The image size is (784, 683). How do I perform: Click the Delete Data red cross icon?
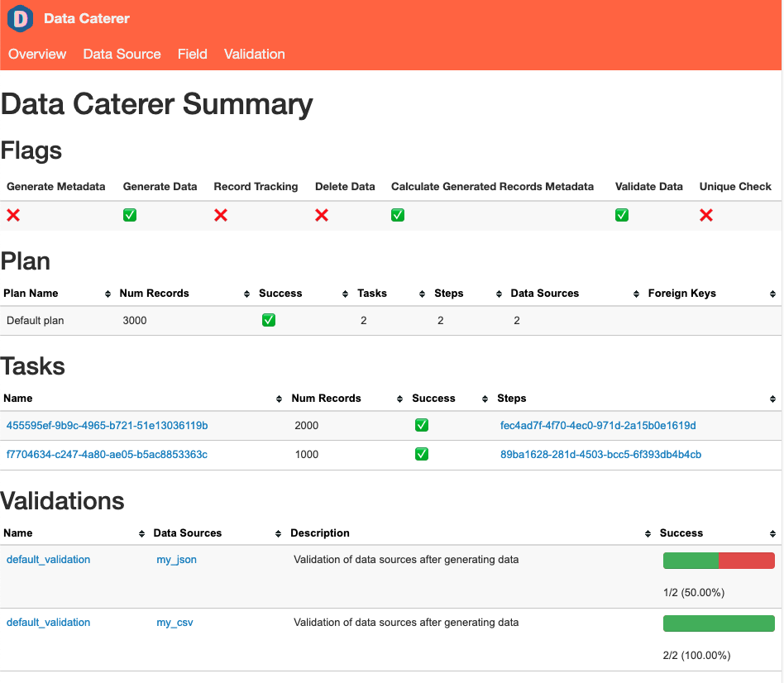click(x=322, y=215)
